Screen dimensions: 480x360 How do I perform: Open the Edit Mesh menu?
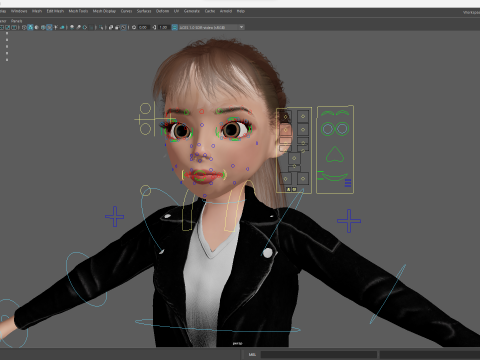pos(55,11)
